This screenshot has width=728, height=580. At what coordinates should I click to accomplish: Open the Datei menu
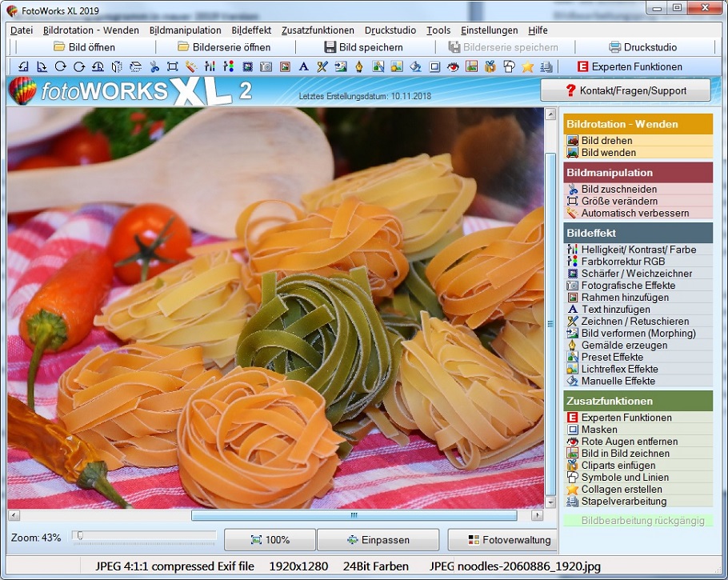pyautogui.click(x=22, y=30)
